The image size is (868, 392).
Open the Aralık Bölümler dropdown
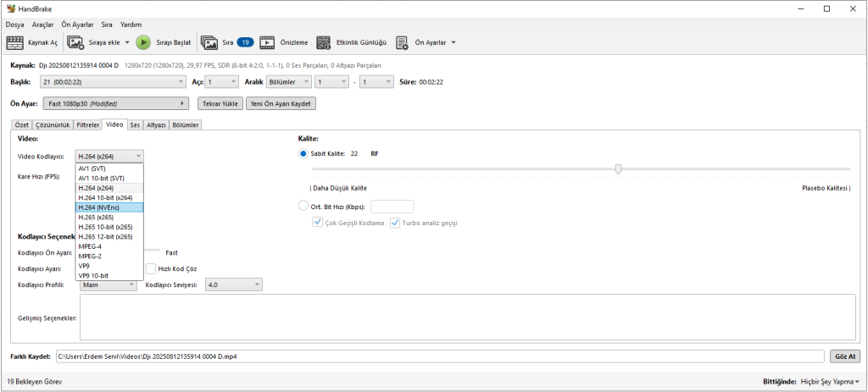(288, 82)
